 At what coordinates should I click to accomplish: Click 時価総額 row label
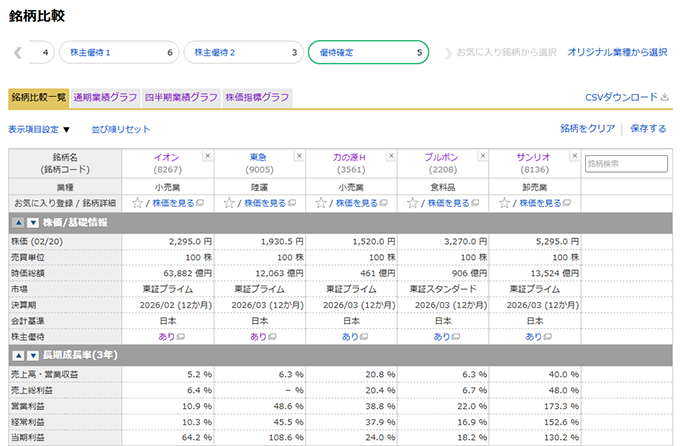pos(28,273)
